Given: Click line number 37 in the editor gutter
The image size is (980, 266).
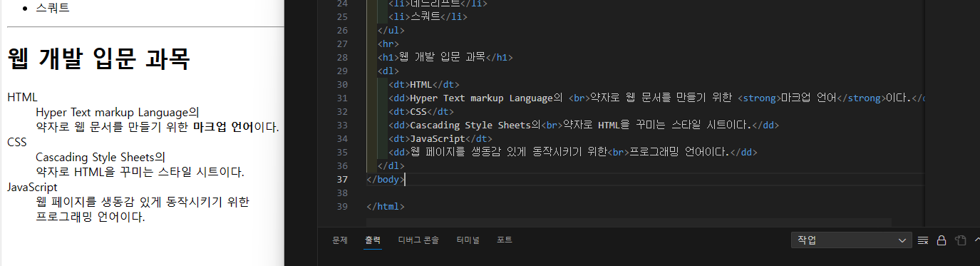Looking at the screenshot, I should point(342,179).
